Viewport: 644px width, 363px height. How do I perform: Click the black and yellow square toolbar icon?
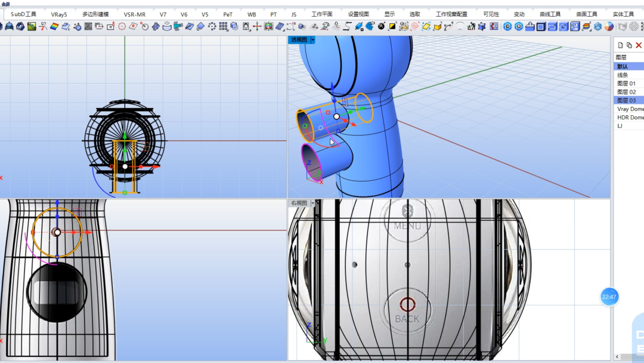click(392, 27)
